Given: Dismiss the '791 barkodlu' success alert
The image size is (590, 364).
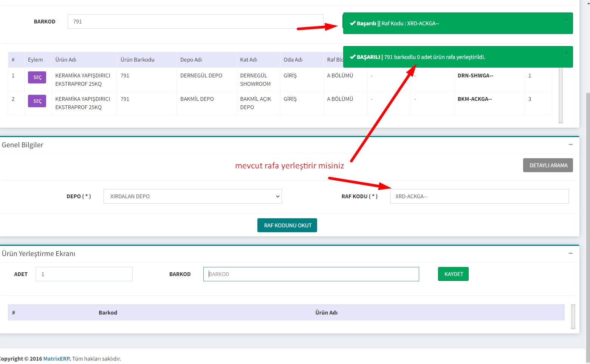Looking at the screenshot, I should pos(566,54).
